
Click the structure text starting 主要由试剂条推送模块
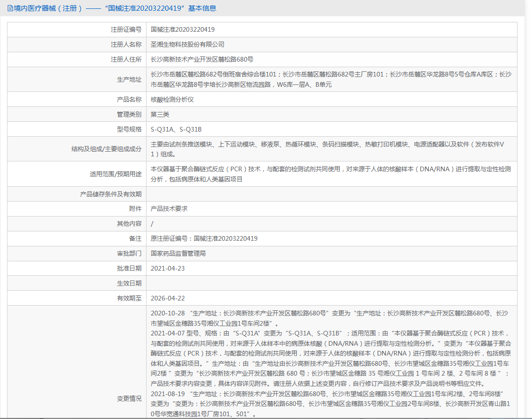(328, 149)
